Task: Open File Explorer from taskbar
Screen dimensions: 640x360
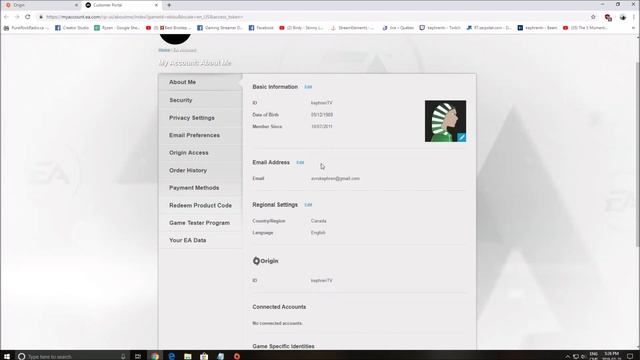Action: (x=188, y=356)
